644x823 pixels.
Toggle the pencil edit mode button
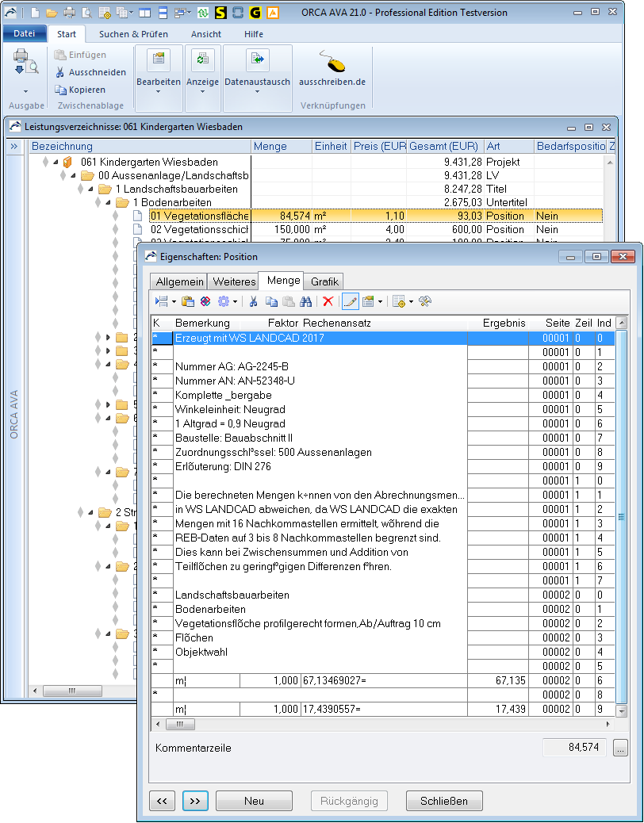[350, 301]
